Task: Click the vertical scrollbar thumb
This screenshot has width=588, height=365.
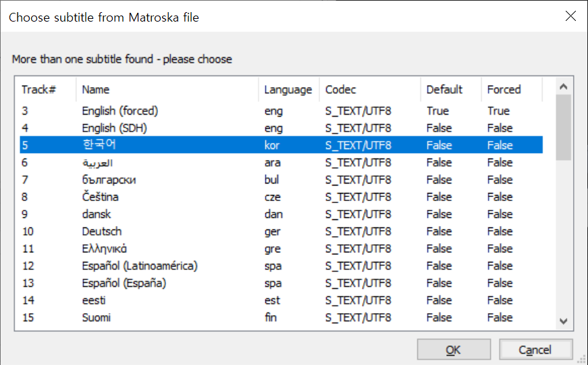Action: [563, 128]
